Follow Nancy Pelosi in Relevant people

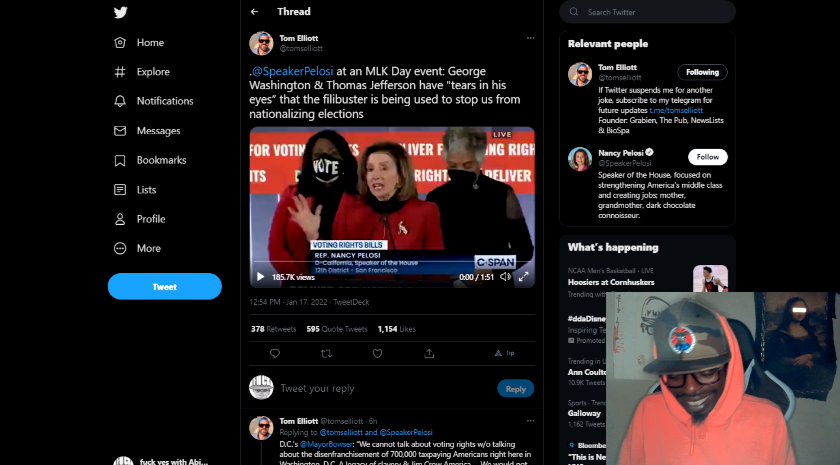(x=707, y=157)
